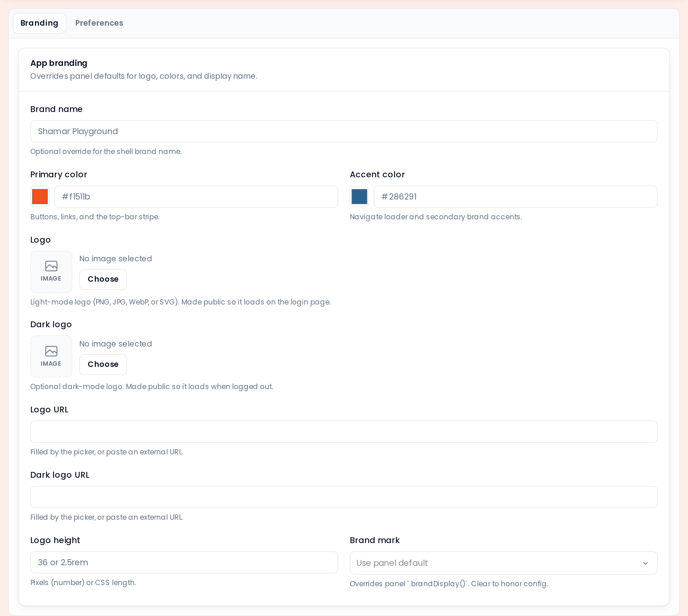Choose an image for the Logo
The height and width of the screenshot is (616, 688).
click(x=103, y=279)
